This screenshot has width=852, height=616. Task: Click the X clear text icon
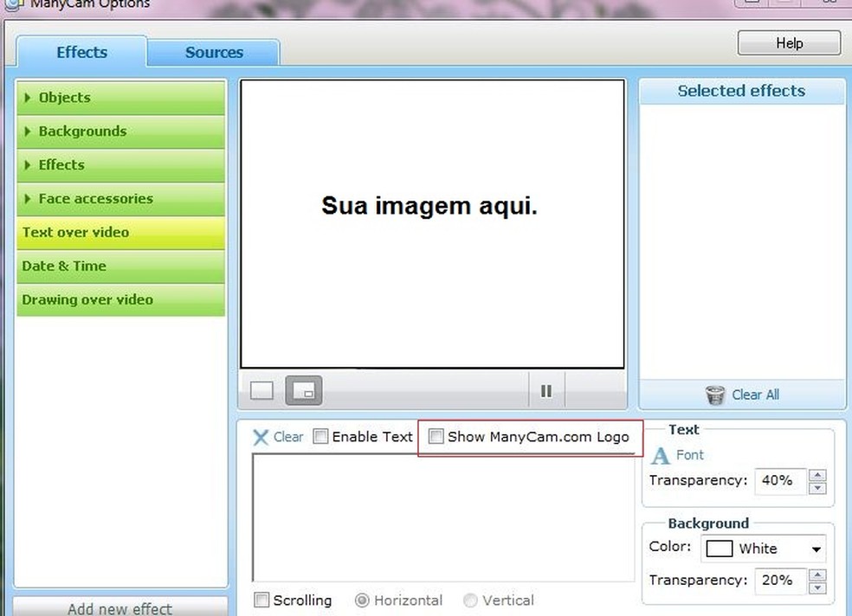click(261, 437)
